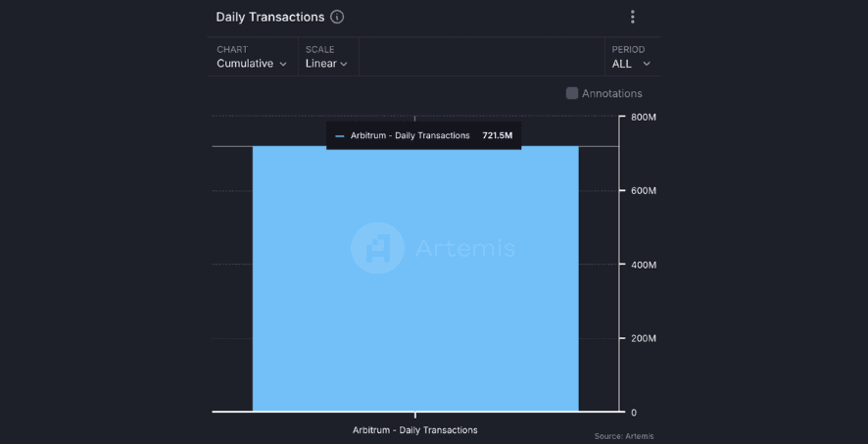This screenshot has height=444, width=868.
Task: Click the 800M y-axis label
Action: (x=643, y=118)
